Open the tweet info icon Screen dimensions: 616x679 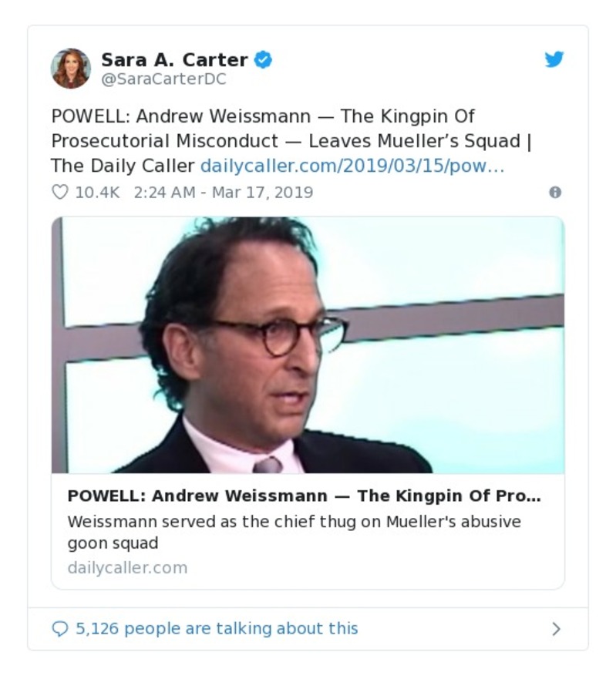pyautogui.click(x=555, y=192)
